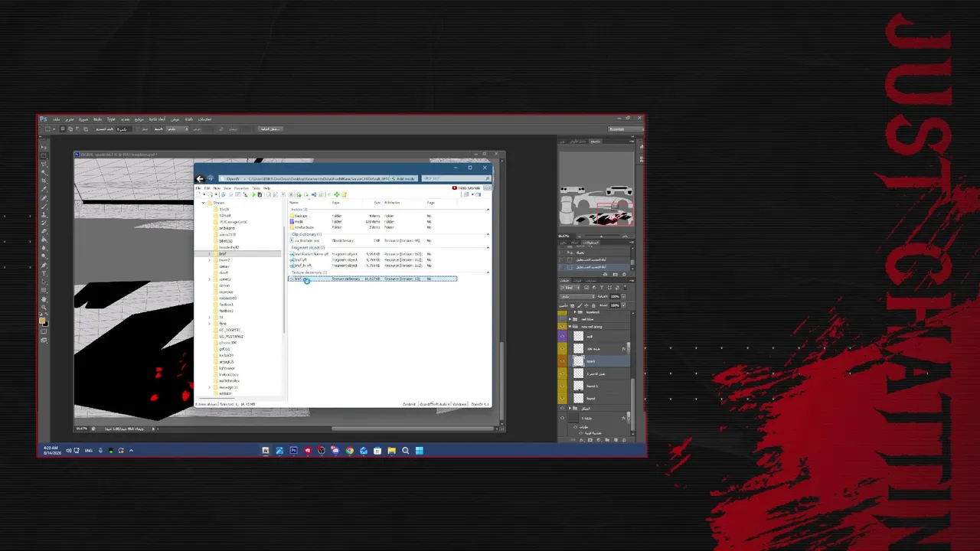Create a new group in the Layers panel

tap(609, 440)
